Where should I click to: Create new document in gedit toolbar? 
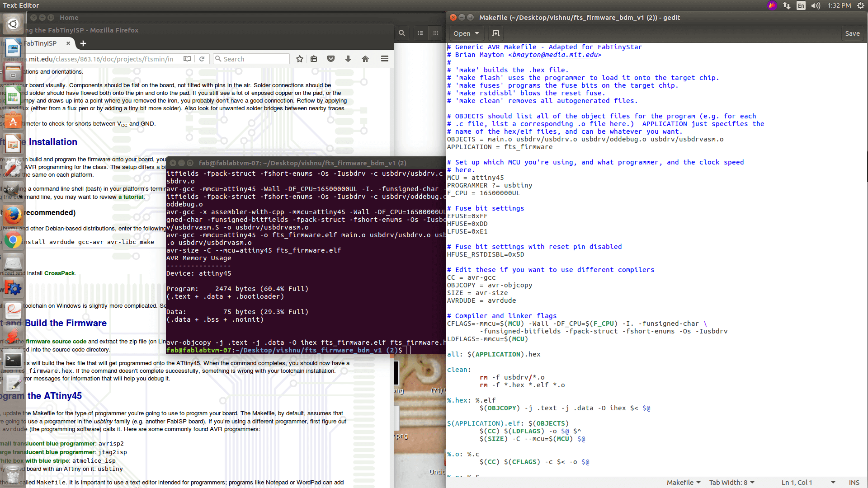496,33
